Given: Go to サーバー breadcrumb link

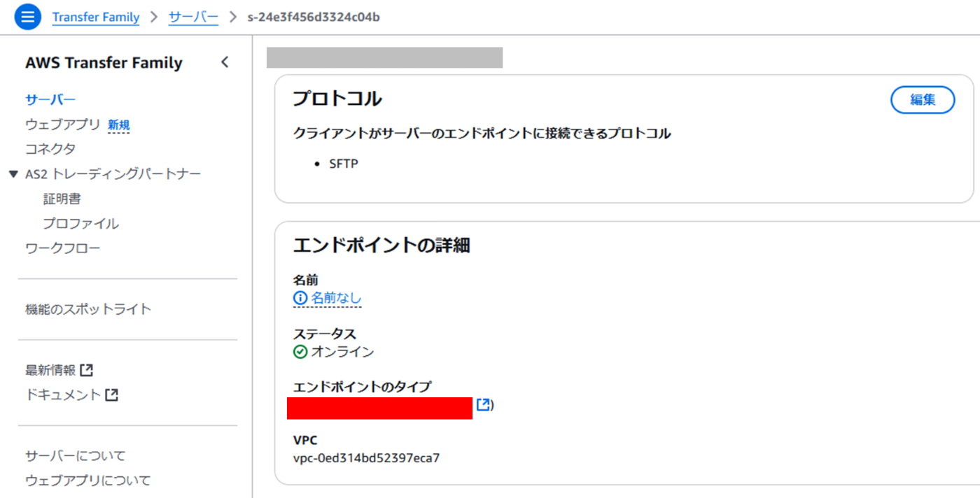Looking at the screenshot, I should 194,17.
